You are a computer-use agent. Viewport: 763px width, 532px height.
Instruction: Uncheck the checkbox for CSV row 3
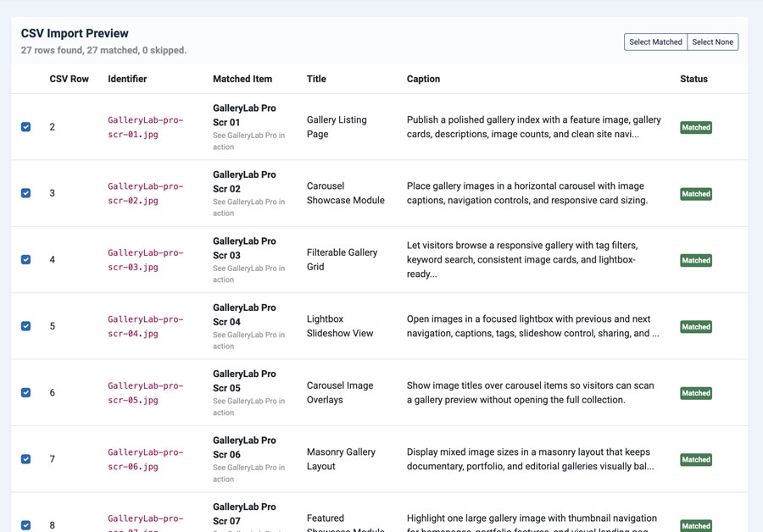[x=25, y=193]
